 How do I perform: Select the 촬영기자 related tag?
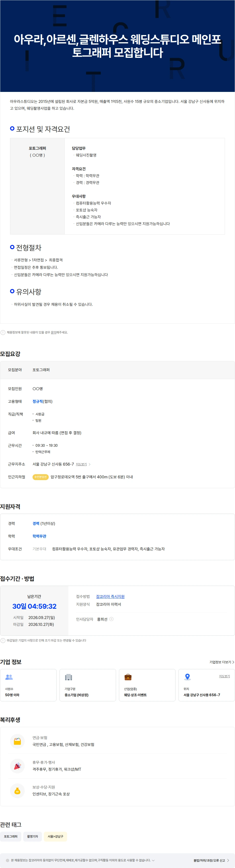click(33, 836)
